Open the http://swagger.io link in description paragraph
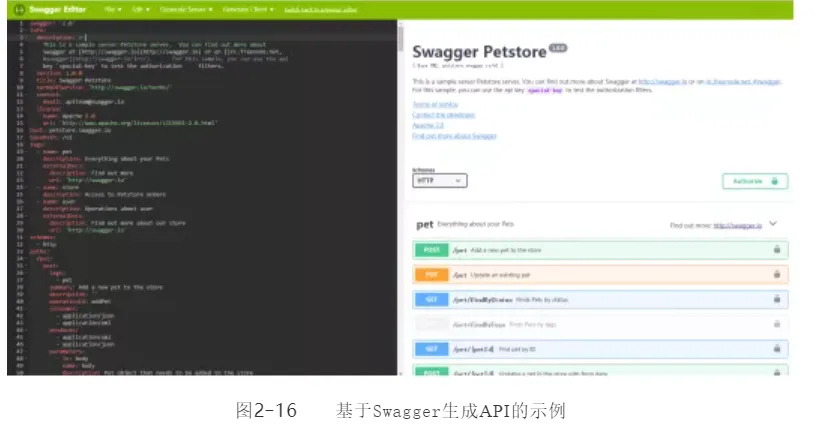The height and width of the screenshot is (432, 827). coord(662,82)
